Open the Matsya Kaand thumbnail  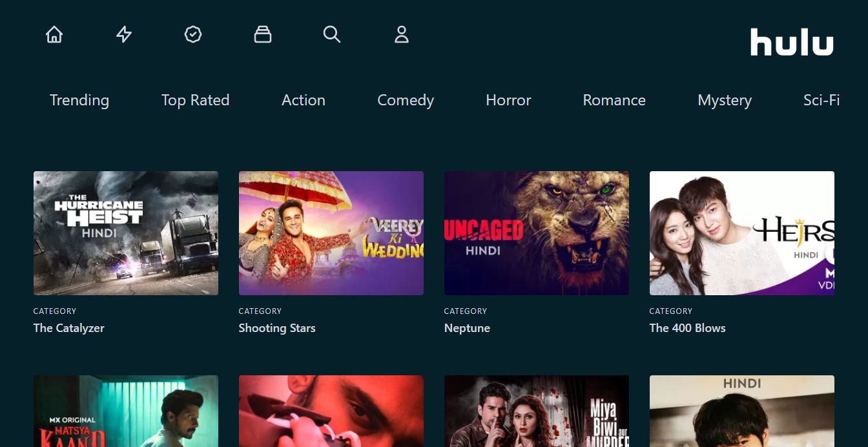tap(126, 411)
